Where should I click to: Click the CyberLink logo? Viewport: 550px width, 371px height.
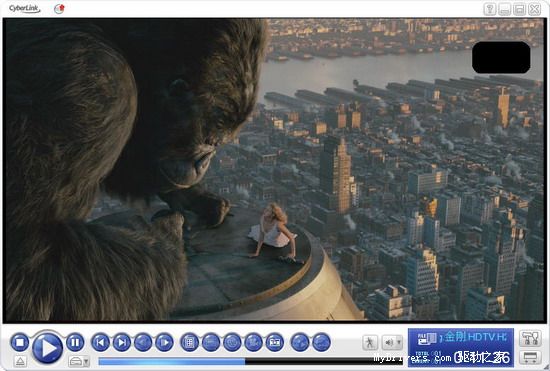24,8
